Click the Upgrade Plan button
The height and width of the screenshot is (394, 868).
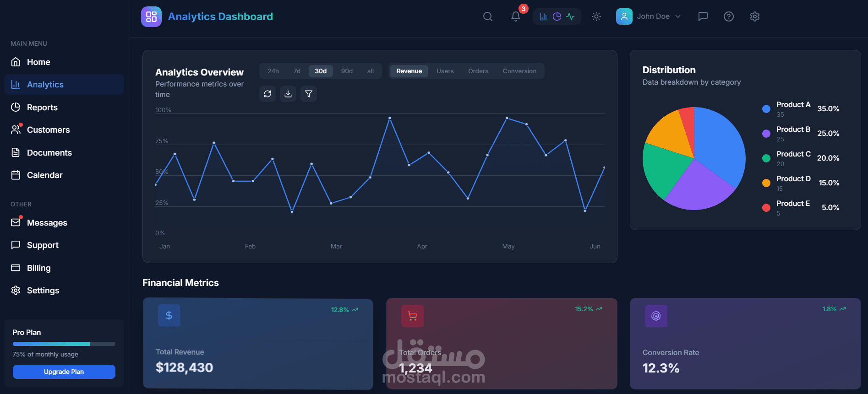tap(64, 372)
